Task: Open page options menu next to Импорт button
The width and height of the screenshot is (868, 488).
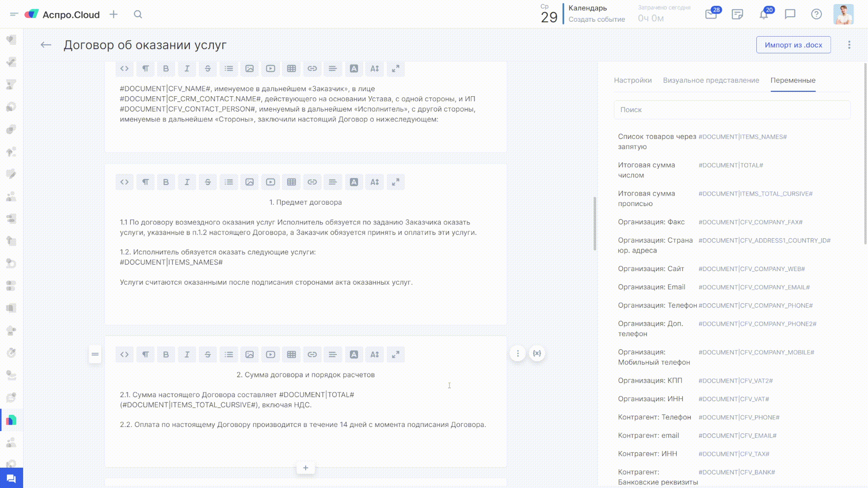Action: pos(849,45)
